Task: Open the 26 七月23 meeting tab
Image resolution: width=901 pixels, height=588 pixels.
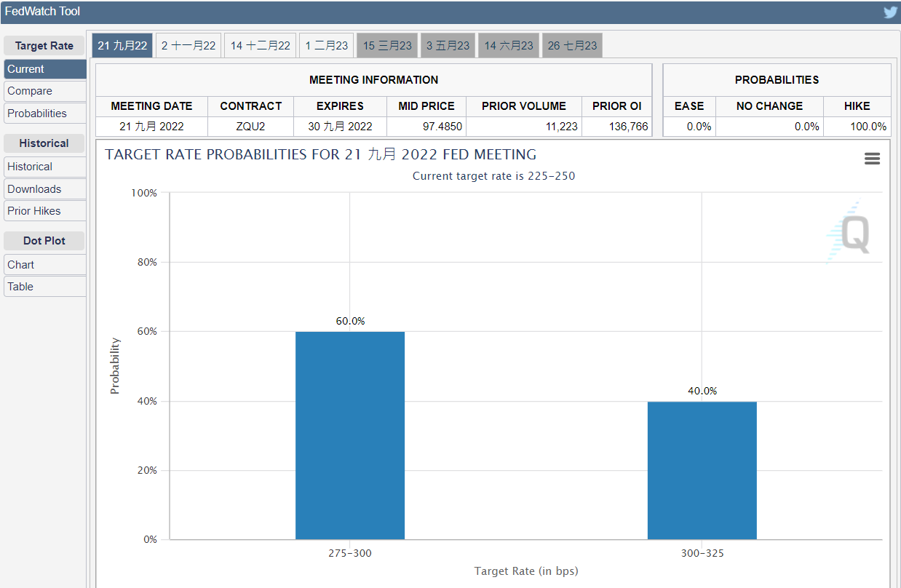Action: pos(572,45)
